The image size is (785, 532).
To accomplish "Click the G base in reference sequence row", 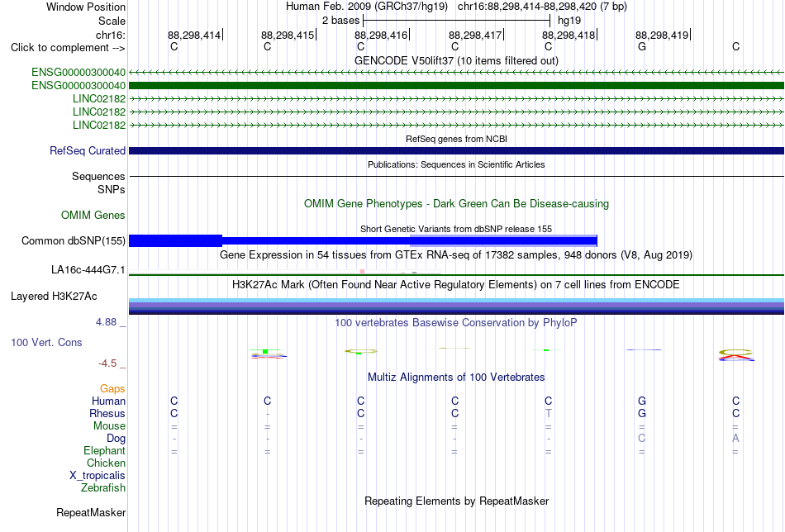I will [642, 46].
